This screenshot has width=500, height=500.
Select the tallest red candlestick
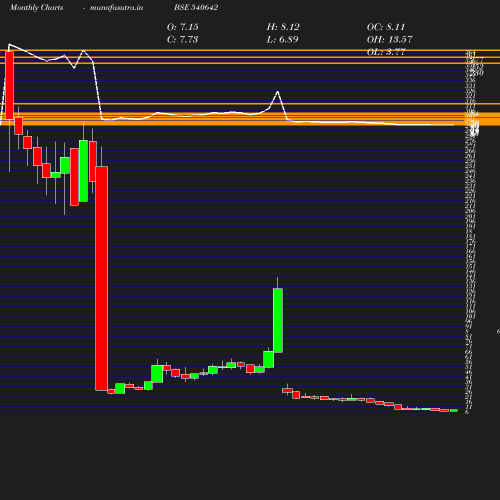click(x=102, y=278)
